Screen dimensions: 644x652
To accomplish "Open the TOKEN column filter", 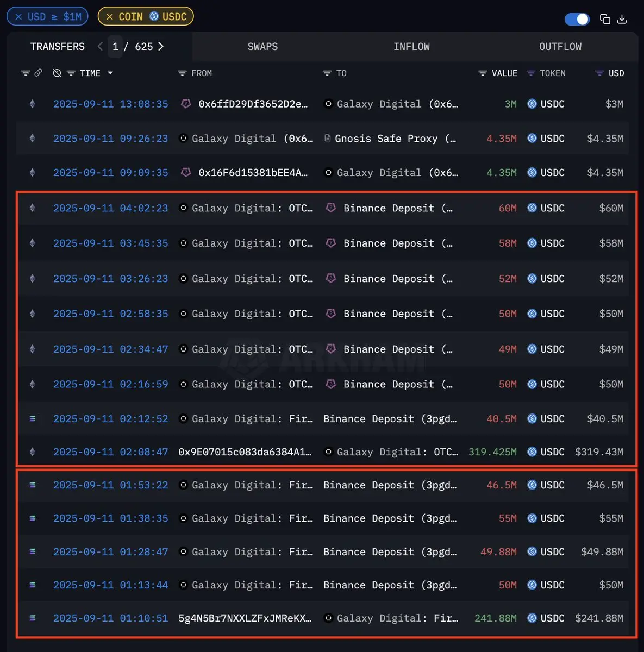I will coord(531,73).
